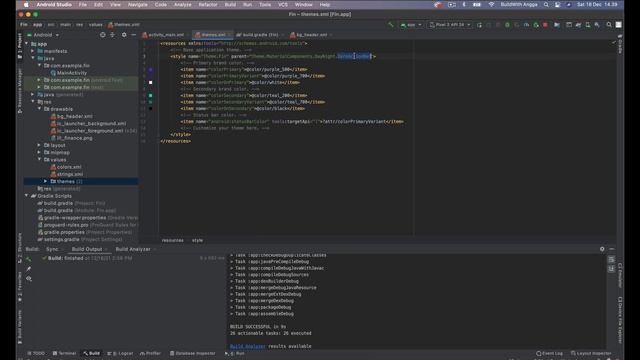Open the Android project view dropdown
640x360 pixels.
pos(43,35)
